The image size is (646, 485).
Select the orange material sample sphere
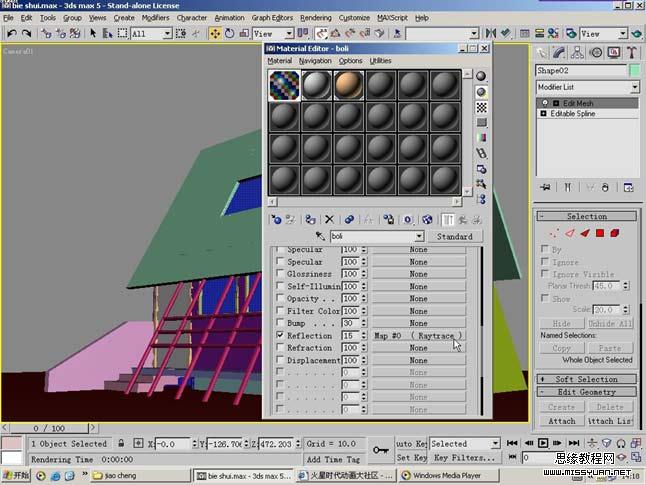coord(349,85)
